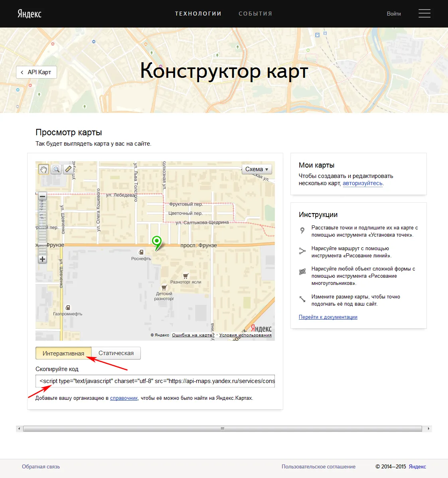Image resolution: width=448 pixels, height=478 pixels.
Task: Click the Детский разноторг shop icon
Action: (x=164, y=287)
